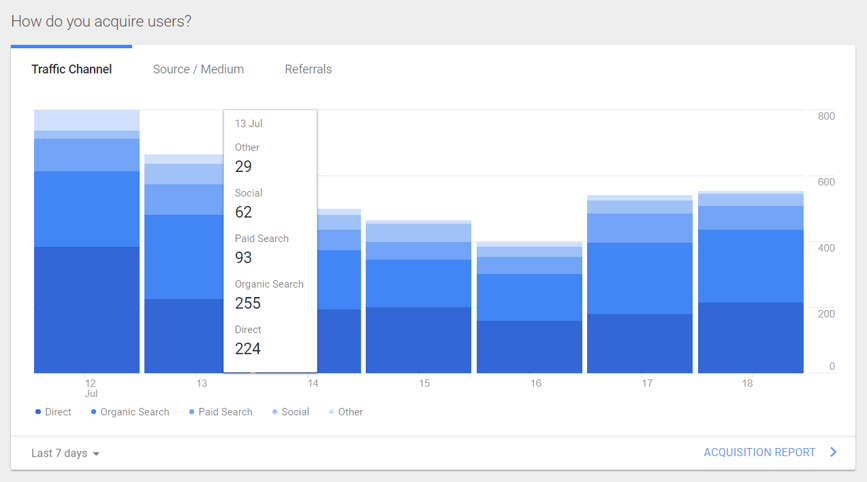Viewport: 867px width, 482px height.
Task: Click the Direct legend dot
Action: [x=38, y=412]
